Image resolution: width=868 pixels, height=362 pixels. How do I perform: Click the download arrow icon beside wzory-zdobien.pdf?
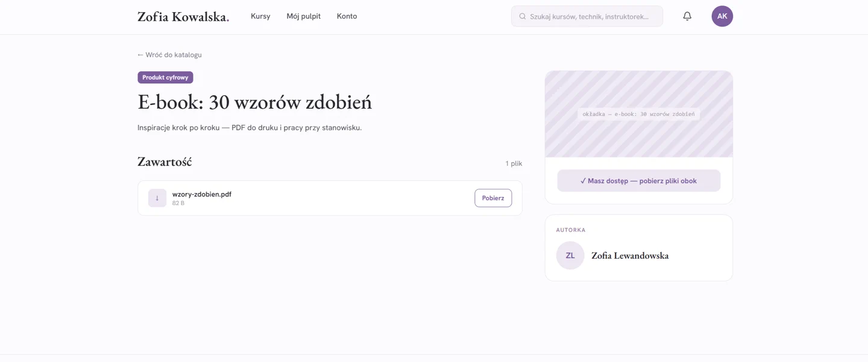tap(157, 198)
